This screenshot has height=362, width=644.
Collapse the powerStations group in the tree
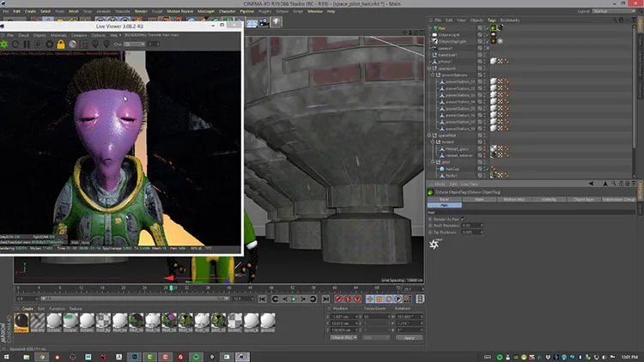(433, 75)
